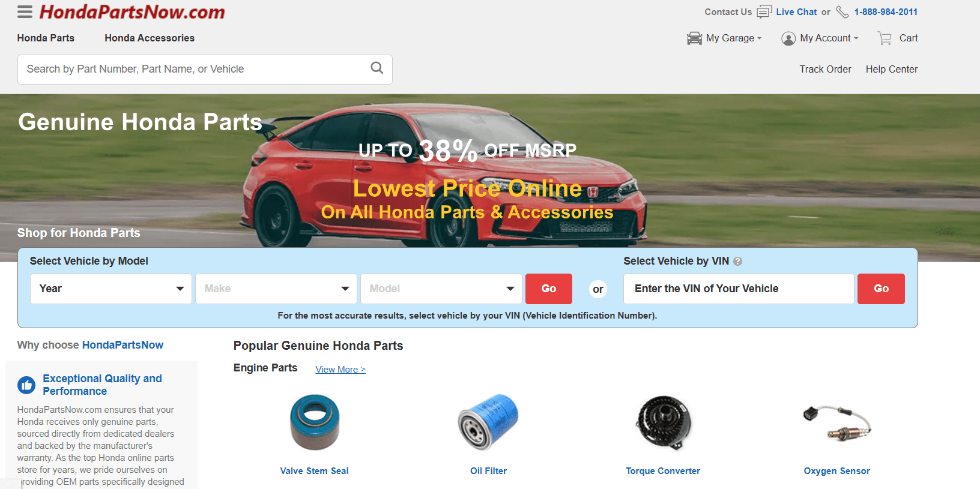Click the Lowest Price Online banner text
The height and width of the screenshot is (489, 980).
[x=467, y=188]
